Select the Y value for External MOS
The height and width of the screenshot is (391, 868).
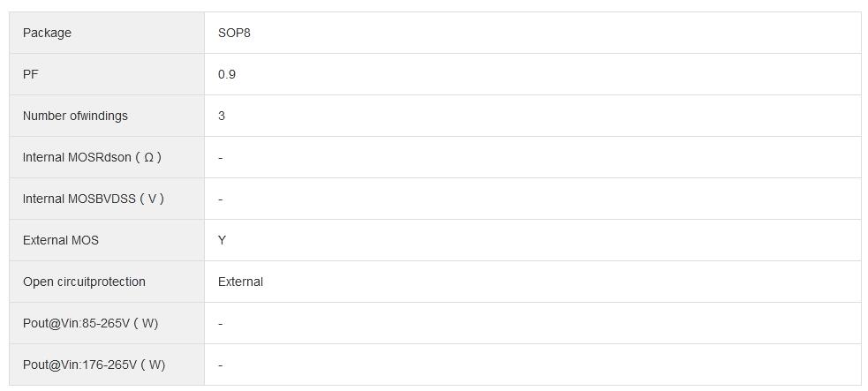click(223, 240)
